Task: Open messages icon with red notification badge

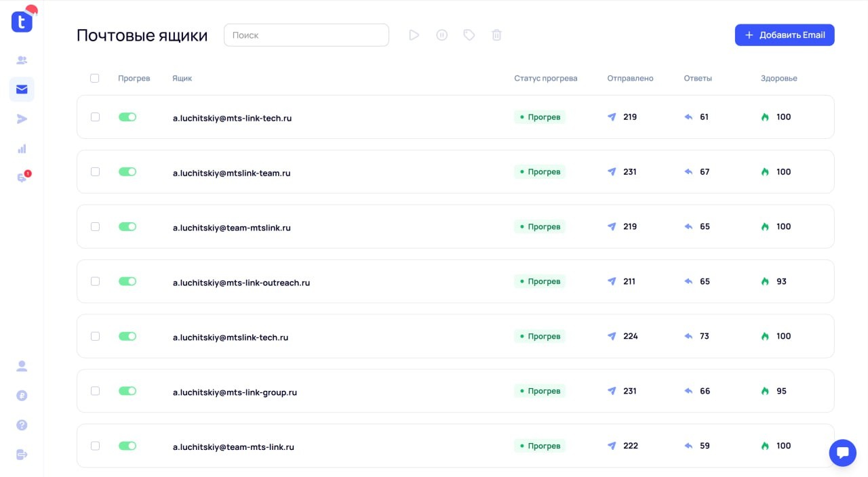Action: (22, 178)
